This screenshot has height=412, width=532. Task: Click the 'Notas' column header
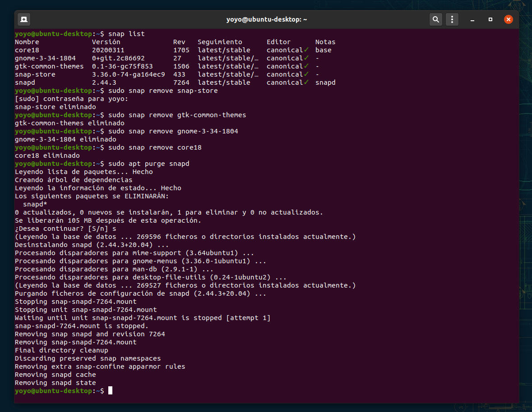(x=325, y=42)
